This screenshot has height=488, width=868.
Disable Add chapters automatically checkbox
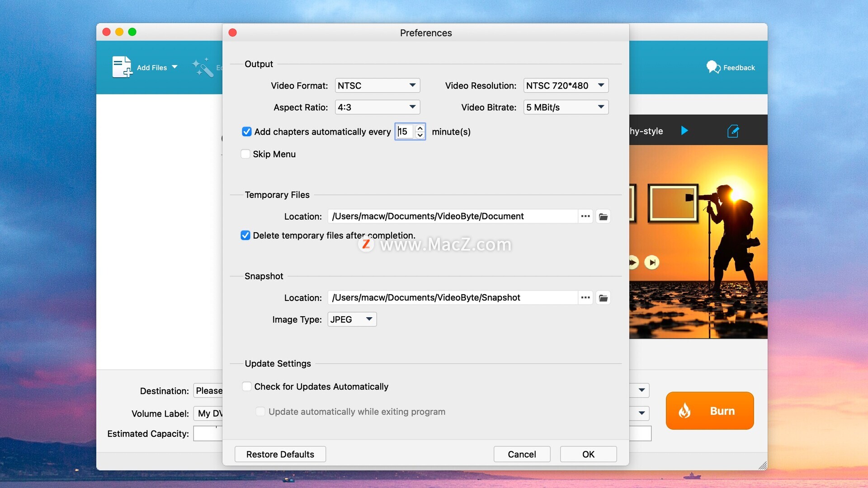(x=247, y=131)
